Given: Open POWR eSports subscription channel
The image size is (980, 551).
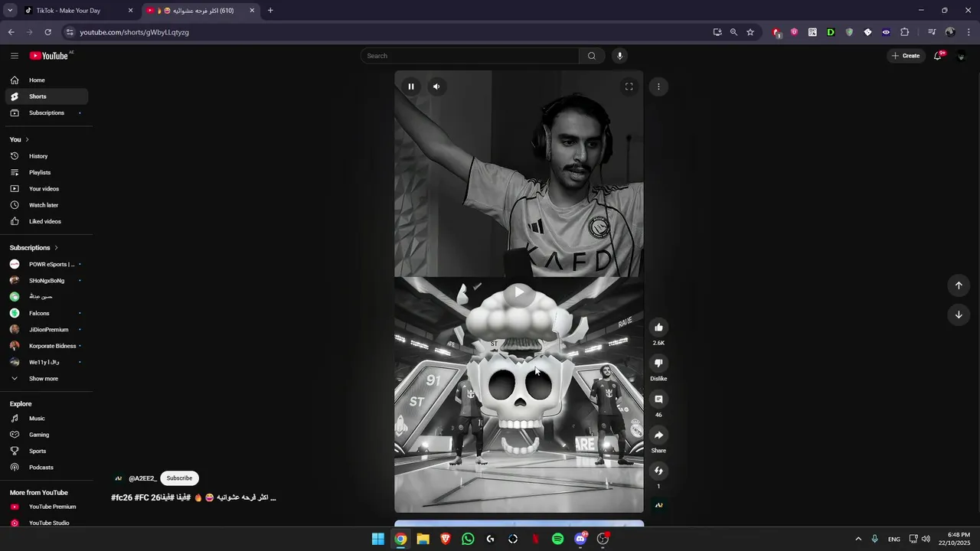Looking at the screenshot, I should point(47,265).
